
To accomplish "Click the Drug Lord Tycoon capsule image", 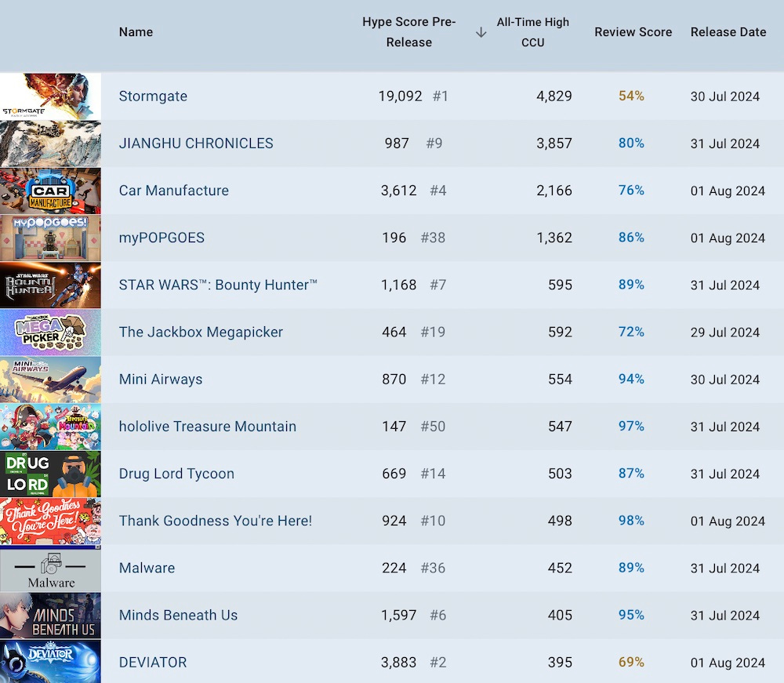I will point(50,474).
